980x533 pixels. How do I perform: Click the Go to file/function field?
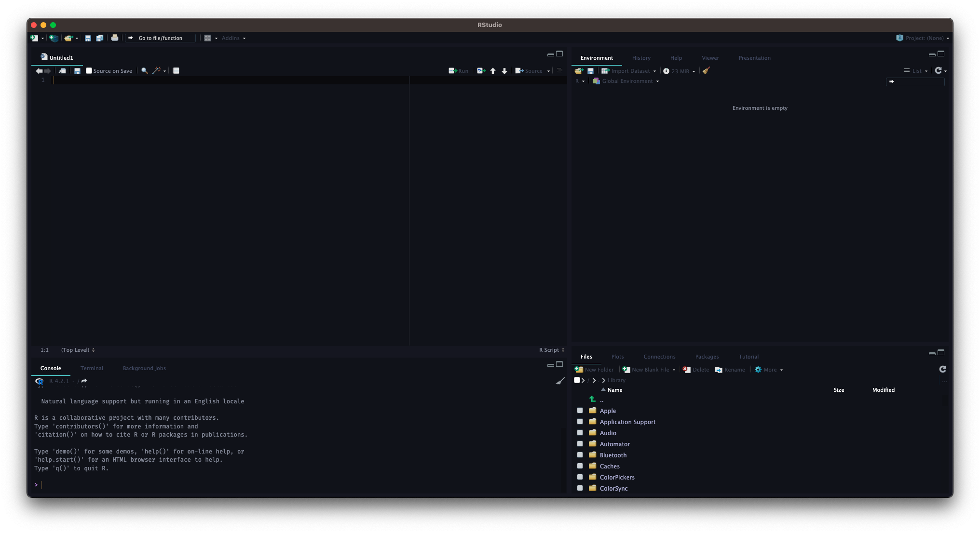point(161,38)
